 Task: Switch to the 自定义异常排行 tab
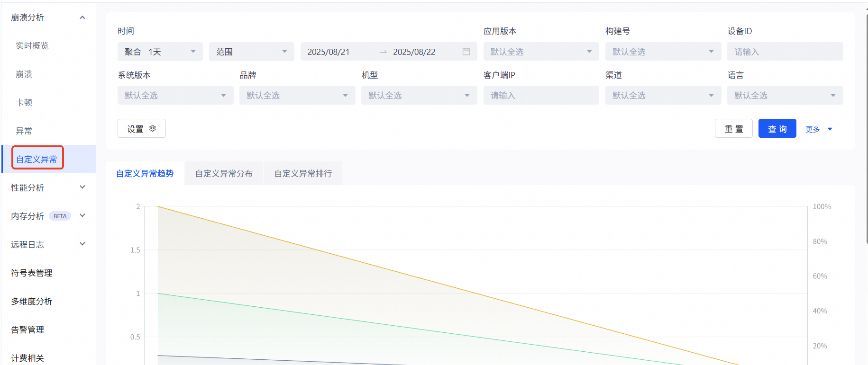pyautogui.click(x=303, y=173)
